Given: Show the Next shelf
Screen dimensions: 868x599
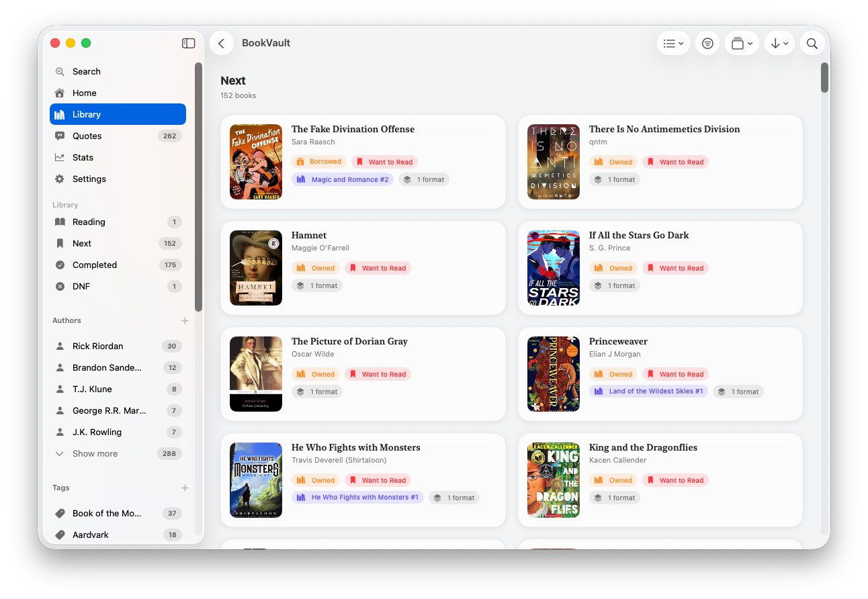Looking at the screenshot, I should [x=118, y=243].
